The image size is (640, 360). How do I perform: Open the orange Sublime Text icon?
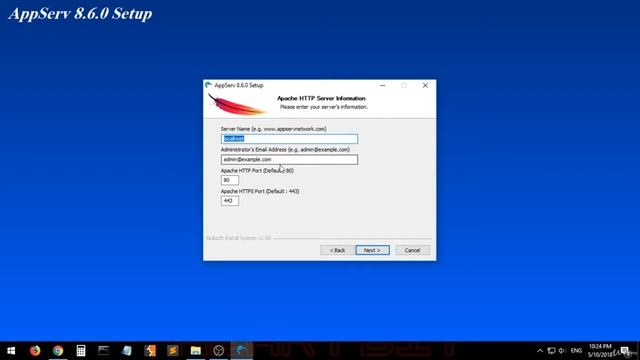pos(150,351)
